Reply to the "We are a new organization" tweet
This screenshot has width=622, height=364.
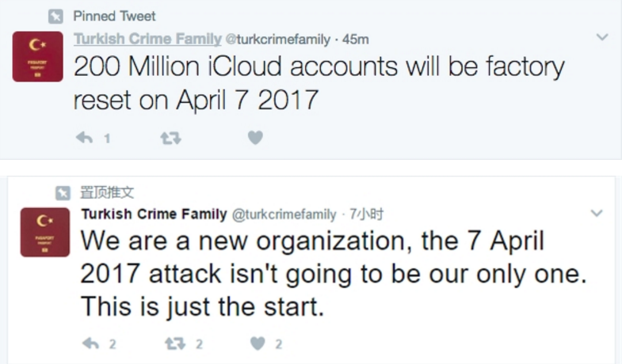tap(92, 343)
